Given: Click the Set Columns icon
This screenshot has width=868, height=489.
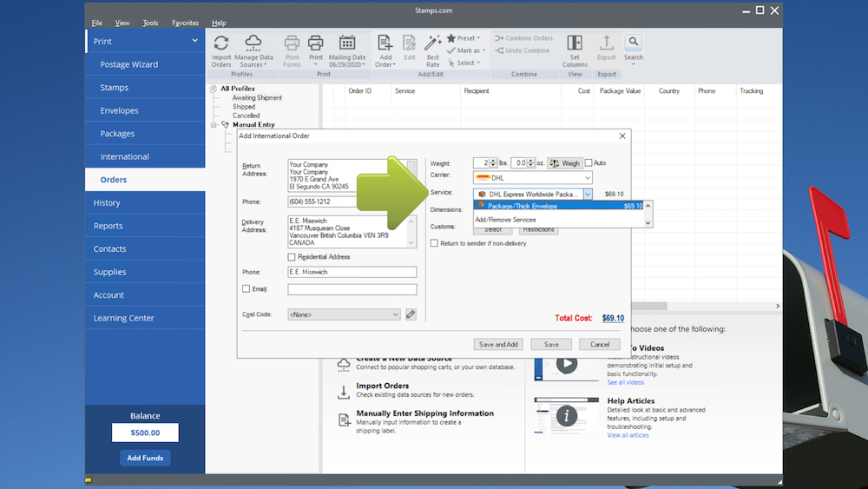Looking at the screenshot, I should tap(575, 43).
